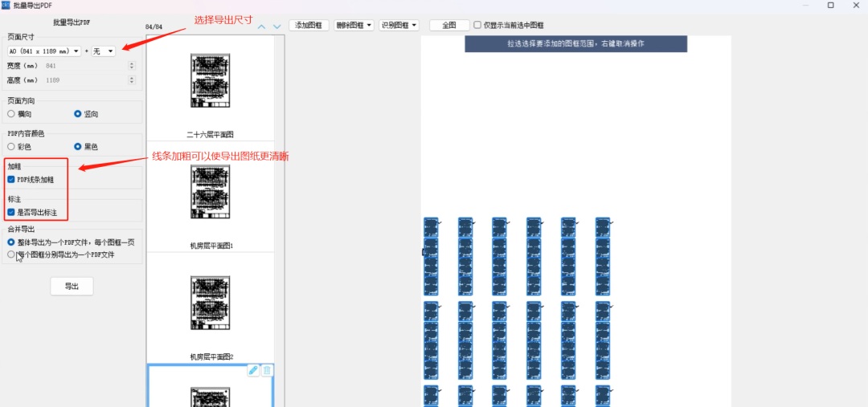Click the 全图 button
Image resolution: width=868 pixels, height=407 pixels.
pyautogui.click(x=449, y=26)
